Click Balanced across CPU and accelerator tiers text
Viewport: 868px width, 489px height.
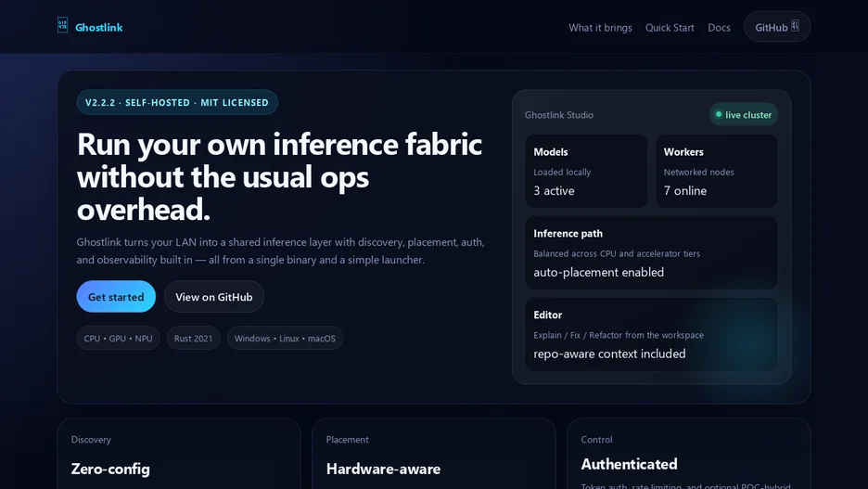coord(617,253)
